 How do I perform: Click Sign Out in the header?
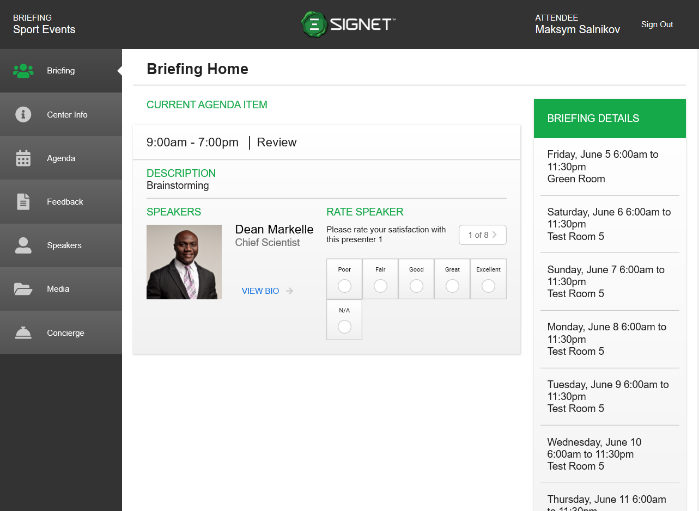pos(657,24)
